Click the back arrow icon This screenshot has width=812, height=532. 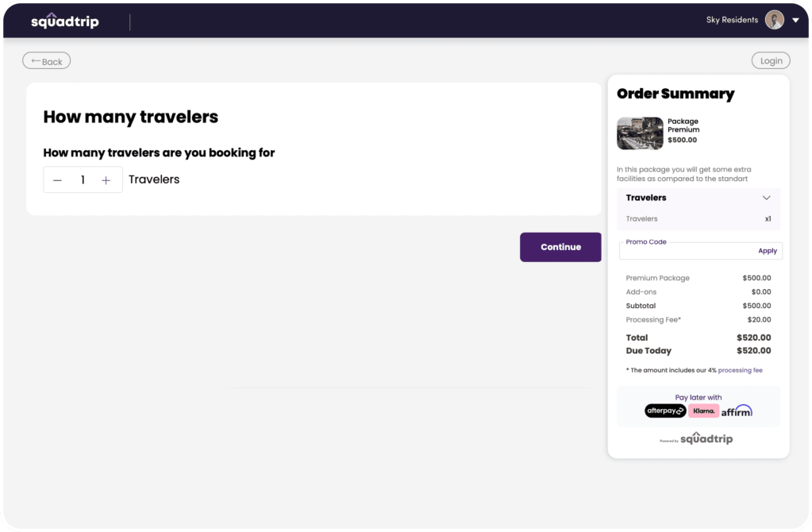(x=37, y=60)
